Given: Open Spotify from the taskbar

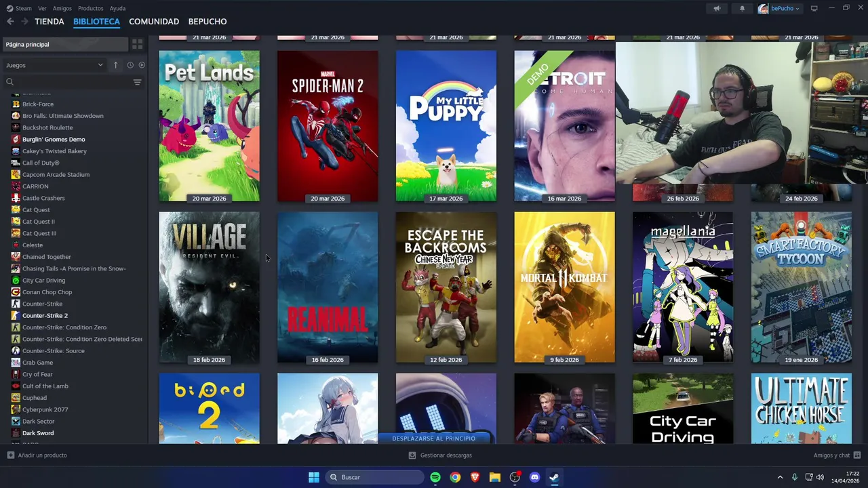Looking at the screenshot, I should [x=435, y=477].
